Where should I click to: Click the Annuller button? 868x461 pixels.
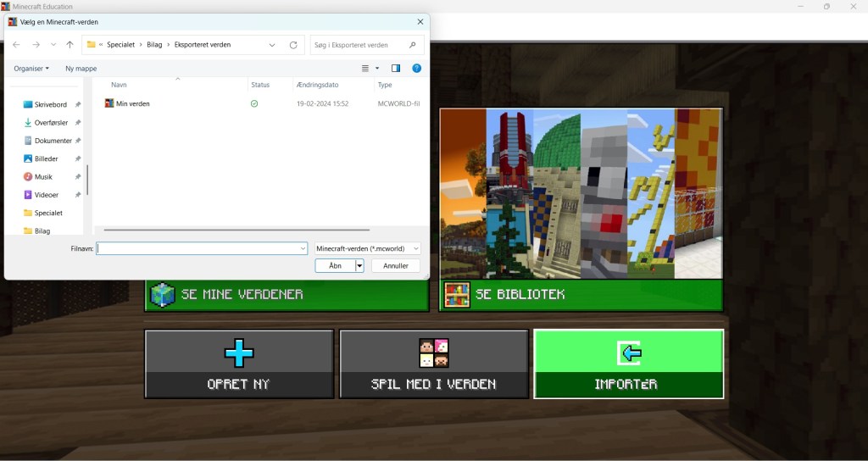pos(396,265)
